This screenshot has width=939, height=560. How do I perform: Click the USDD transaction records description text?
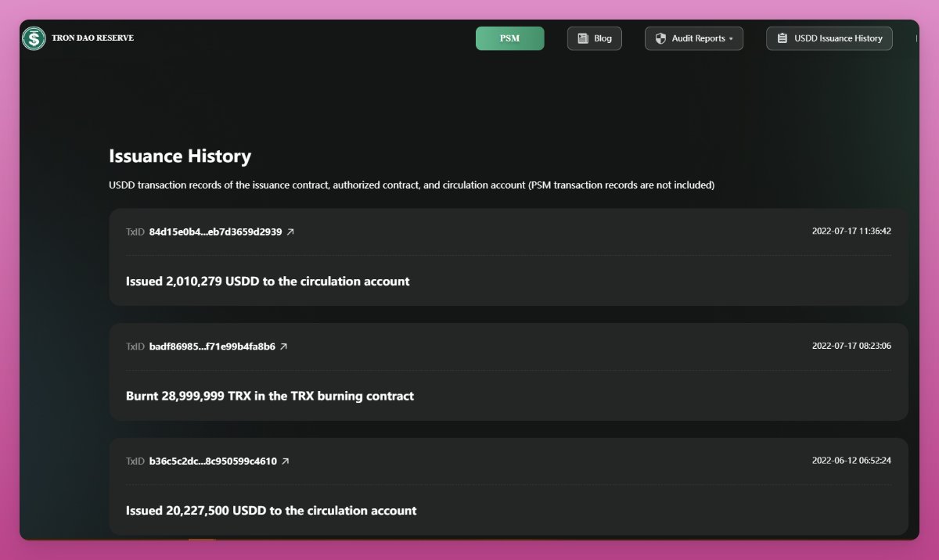[412, 185]
